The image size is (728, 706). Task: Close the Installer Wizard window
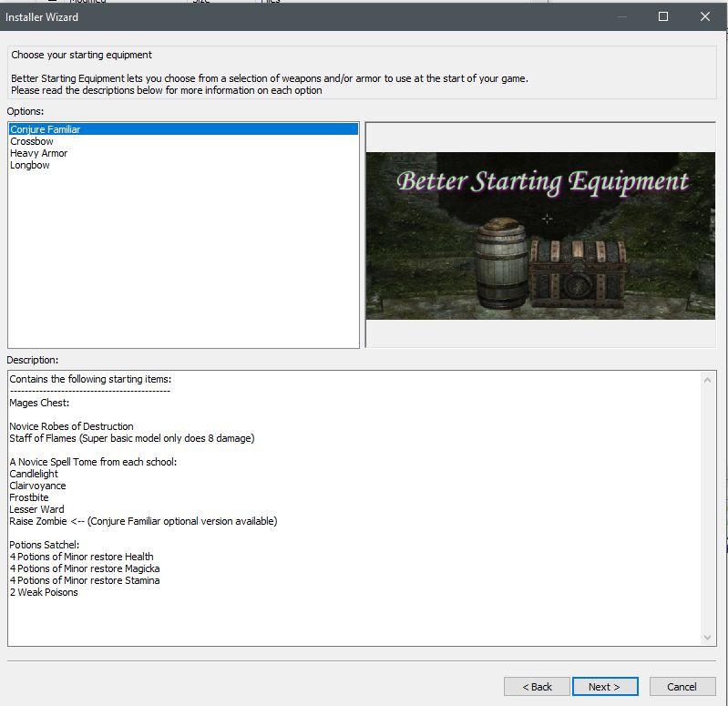(x=705, y=16)
